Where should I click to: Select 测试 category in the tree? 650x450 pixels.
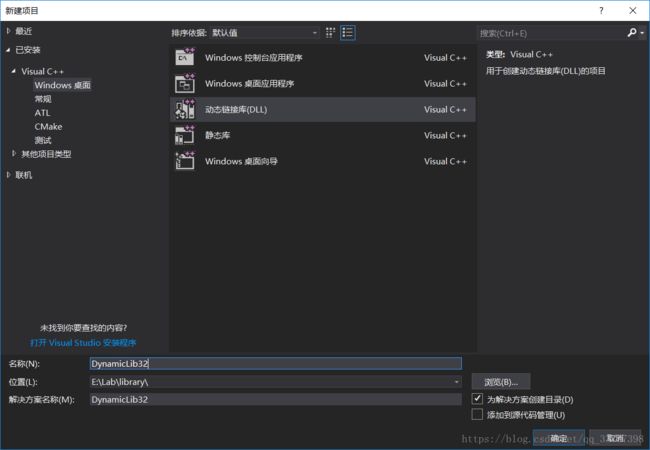pos(43,140)
